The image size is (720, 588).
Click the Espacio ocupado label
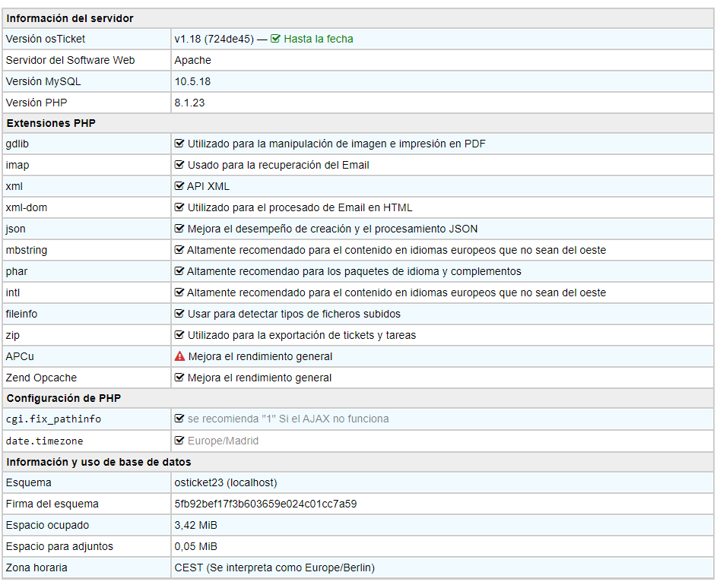point(47,525)
